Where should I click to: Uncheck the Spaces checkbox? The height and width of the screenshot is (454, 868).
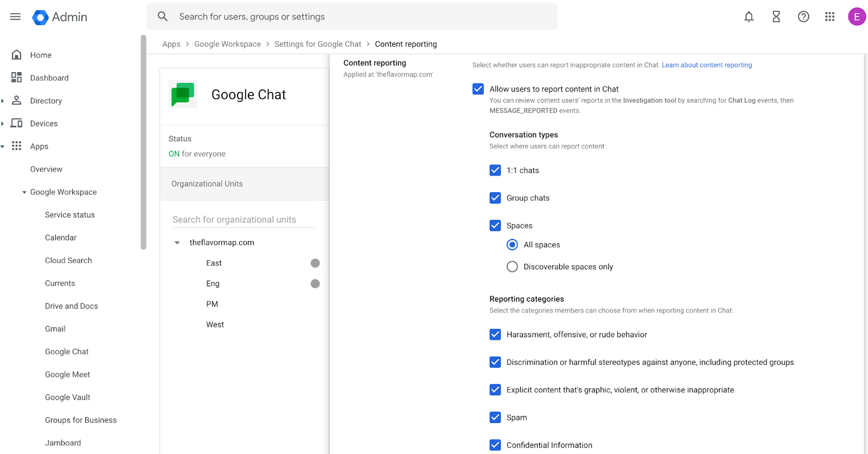pos(495,226)
